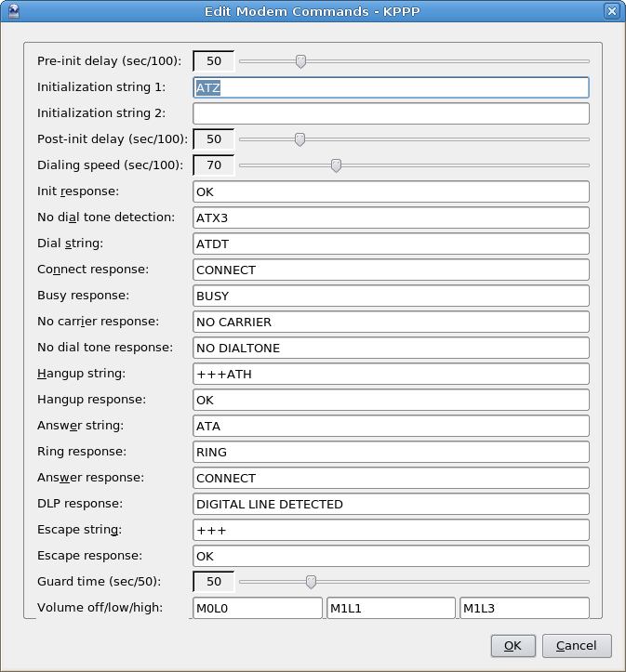Image resolution: width=626 pixels, height=672 pixels.
Task: Click the Volume high M1L3 field
Action: [x=525, y=608]
